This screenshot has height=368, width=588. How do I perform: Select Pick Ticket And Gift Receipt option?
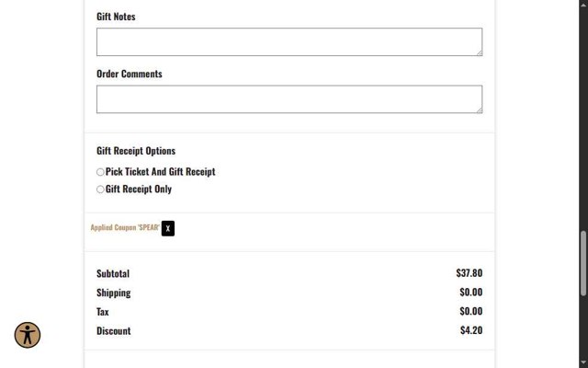click(100, 172)
